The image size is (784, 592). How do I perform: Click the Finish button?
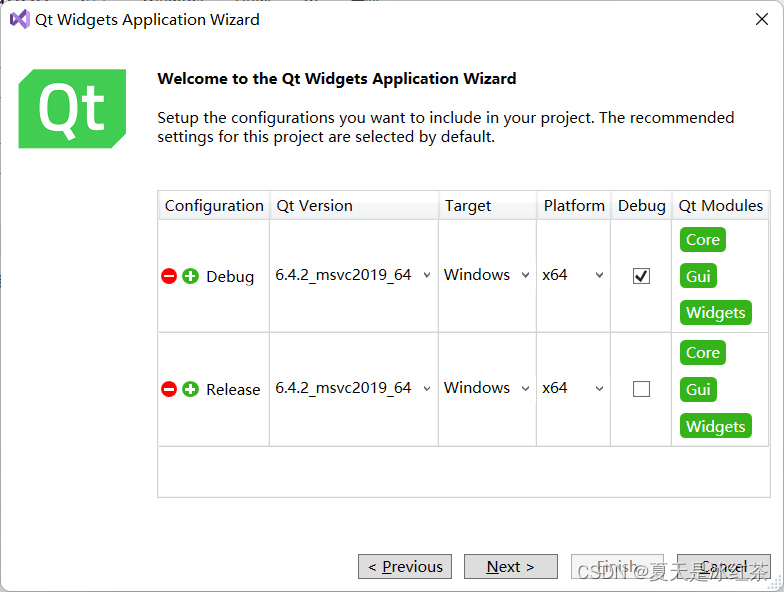coord(618,566)
